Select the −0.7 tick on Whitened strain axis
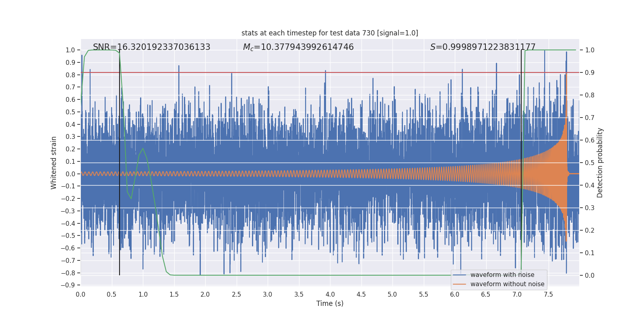 coord(68,260)
